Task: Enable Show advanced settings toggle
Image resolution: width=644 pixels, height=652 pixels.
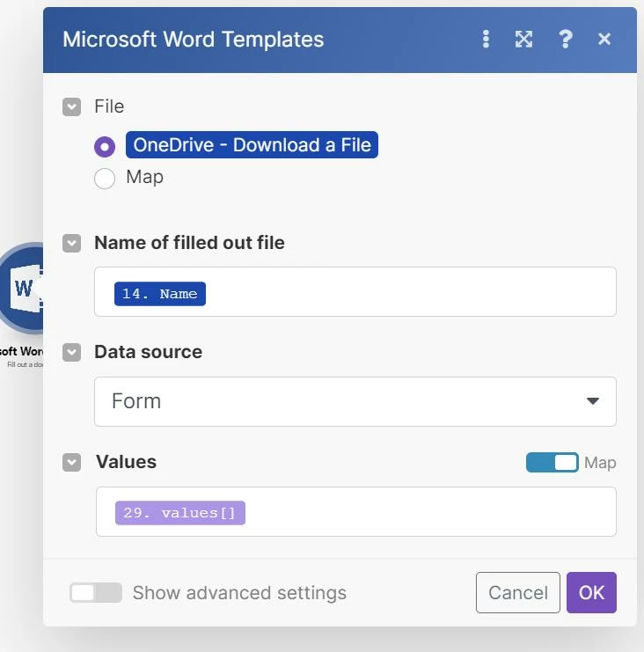Action: coord(96,592)
